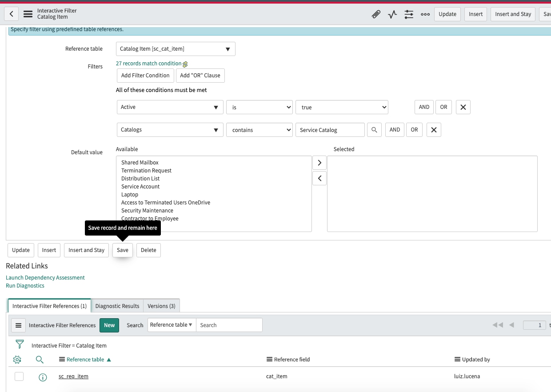The width and height of the screenshot is (551, 392).
Task: Switch to Interactive Filter References tab
Action: (x=49, y=306)
